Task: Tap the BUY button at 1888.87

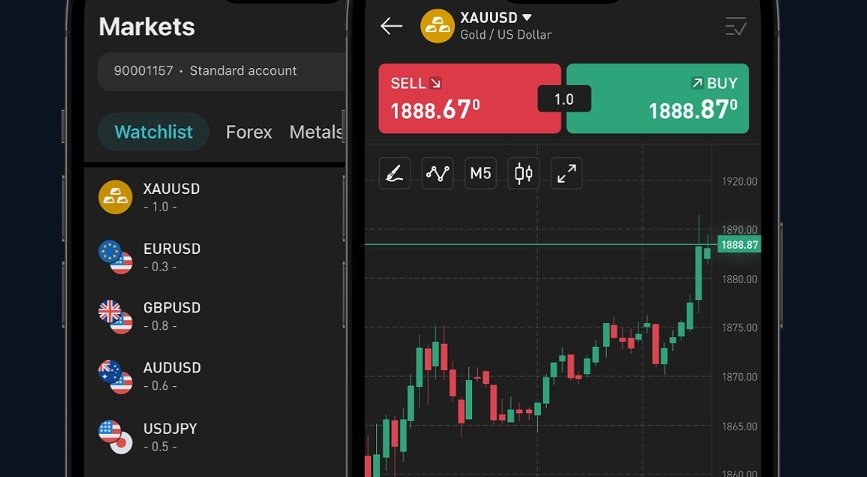Action: (658, 98)
